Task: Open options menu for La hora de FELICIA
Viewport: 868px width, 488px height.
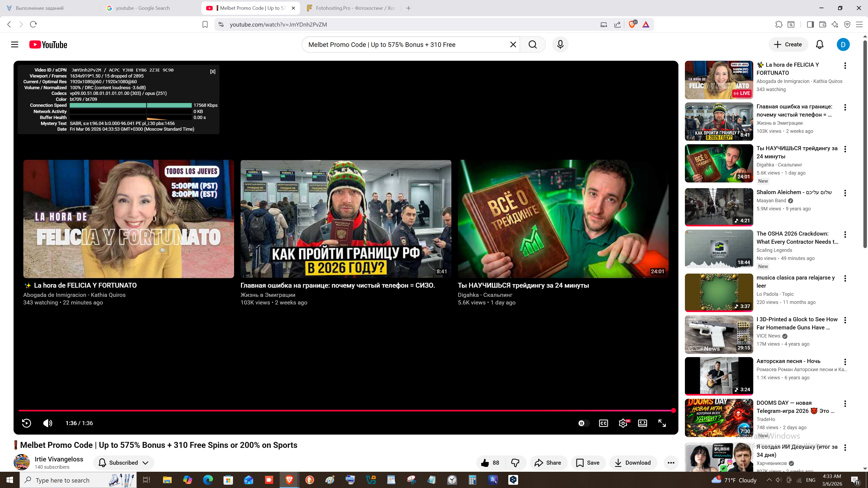Action: coord(845,66)
